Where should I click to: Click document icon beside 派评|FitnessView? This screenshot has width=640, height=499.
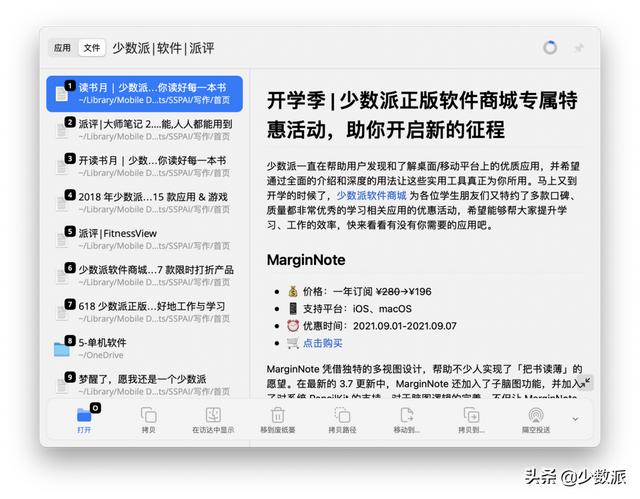coord(62,240)
